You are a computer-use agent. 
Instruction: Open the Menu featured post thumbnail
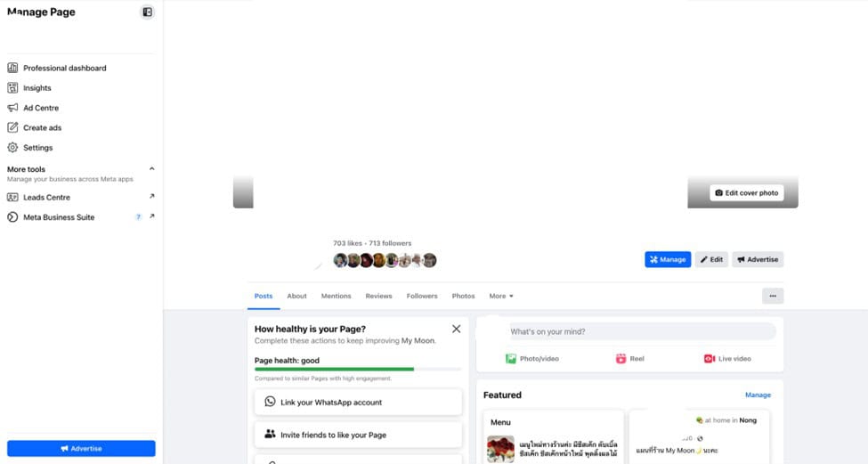(500, 449)
